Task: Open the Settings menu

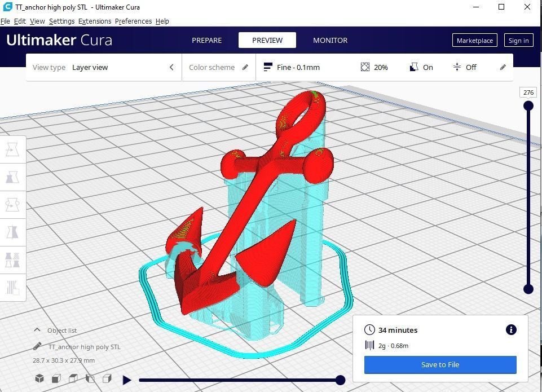Action: [61, 21]
